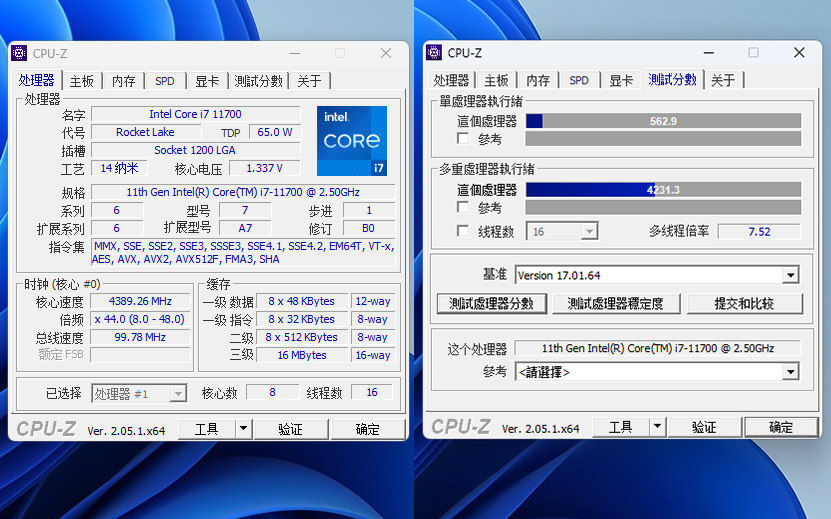831x519 pixels.
Task: Click 提交和比較 button
Action: [x=744, y=304]
